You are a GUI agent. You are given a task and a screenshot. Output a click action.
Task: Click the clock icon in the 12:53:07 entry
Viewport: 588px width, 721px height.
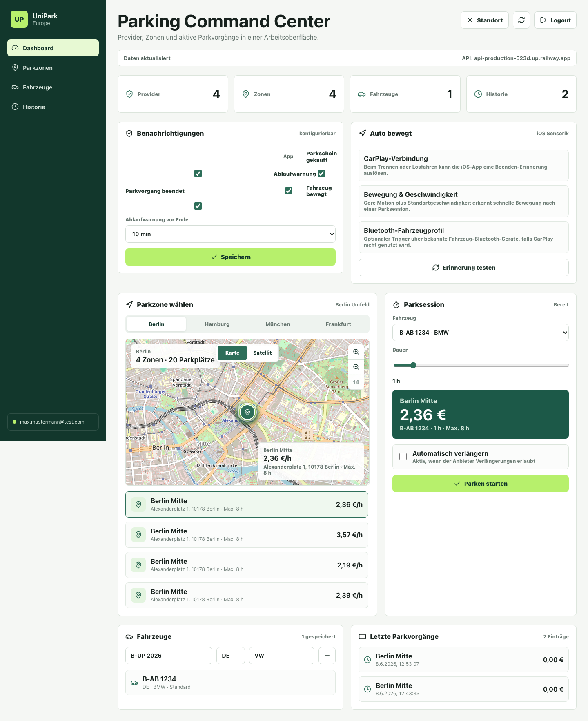[367, 660]
